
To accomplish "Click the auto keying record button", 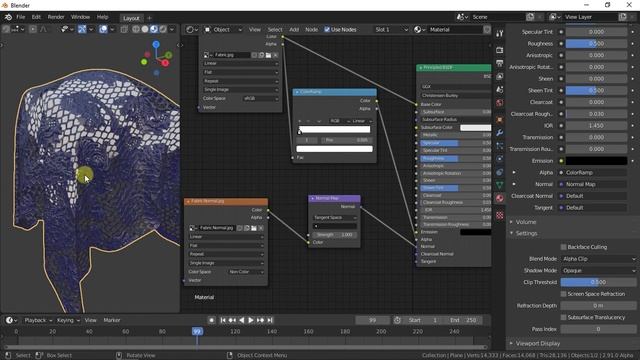I will [x=211, y=320].
